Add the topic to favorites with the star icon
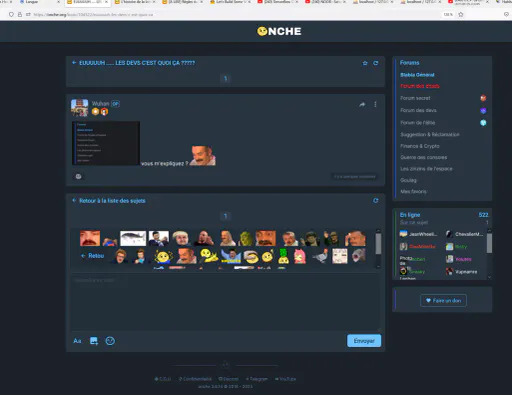This screenshot has width=512, height=395. coord(365,63)
